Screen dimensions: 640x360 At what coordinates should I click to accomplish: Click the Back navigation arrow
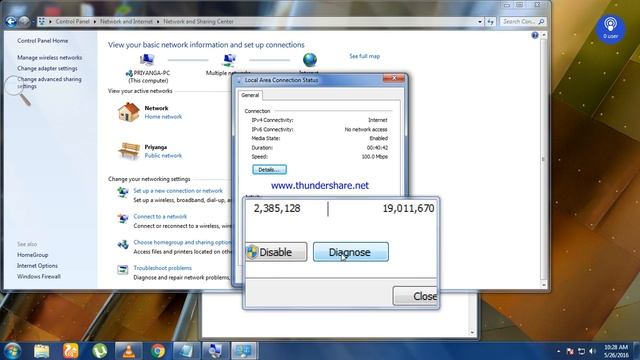point(11,21)
